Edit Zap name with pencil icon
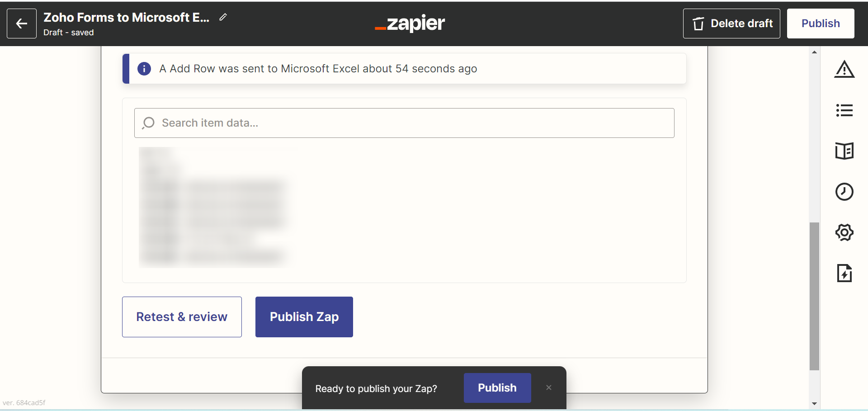Viewport: 868px width, 411px height. click(x=223, y=17)
